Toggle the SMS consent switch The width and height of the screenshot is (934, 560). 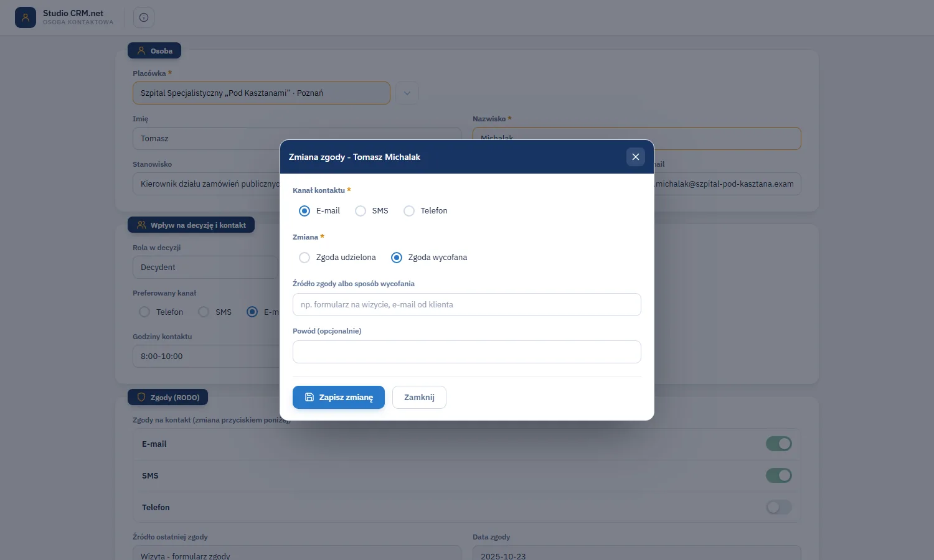(779, 476)
